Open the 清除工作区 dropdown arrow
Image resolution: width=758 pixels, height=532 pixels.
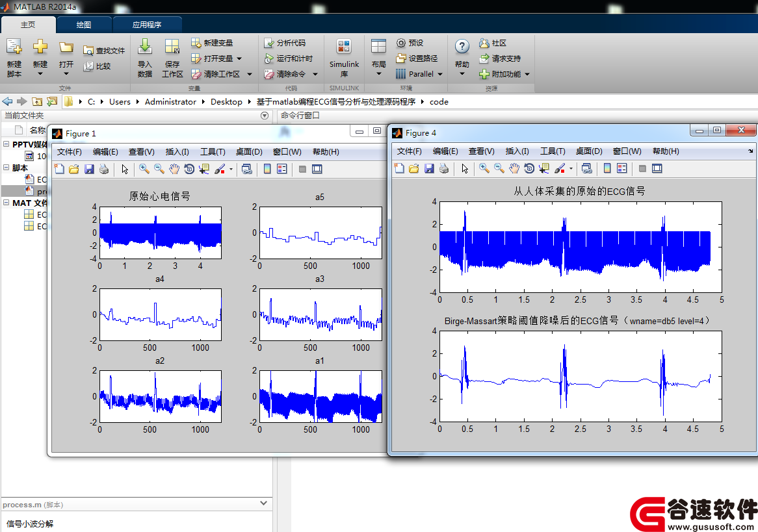pos(250,74)
